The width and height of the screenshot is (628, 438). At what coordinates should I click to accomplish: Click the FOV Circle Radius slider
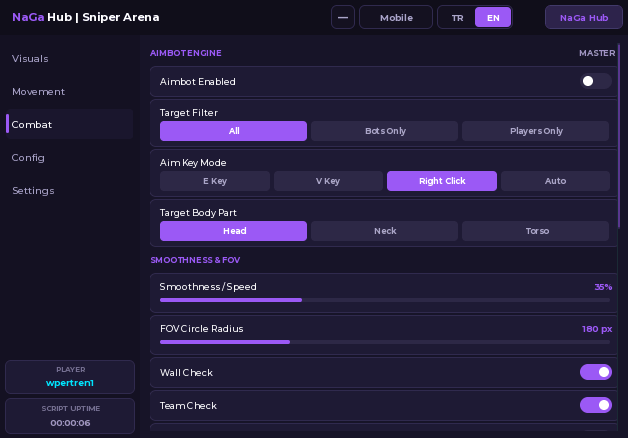385,342
